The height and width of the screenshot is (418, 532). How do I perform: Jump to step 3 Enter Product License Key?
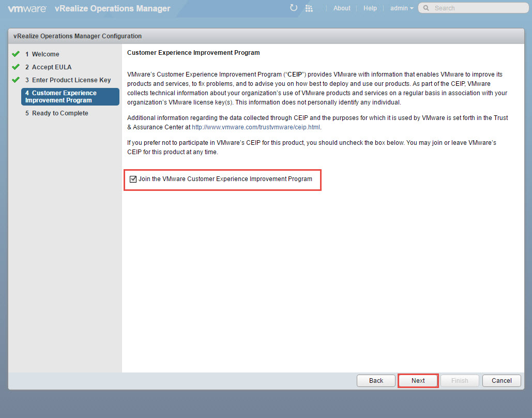pos(71,80)
